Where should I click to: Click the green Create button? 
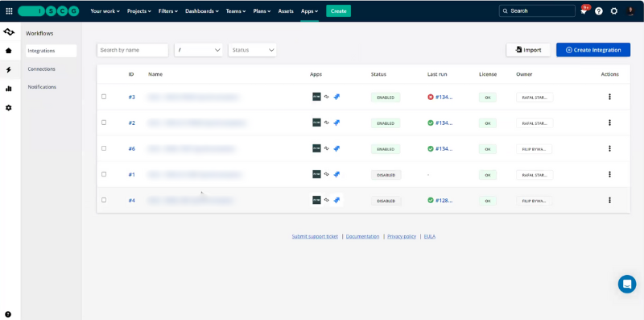click(338, 11)
